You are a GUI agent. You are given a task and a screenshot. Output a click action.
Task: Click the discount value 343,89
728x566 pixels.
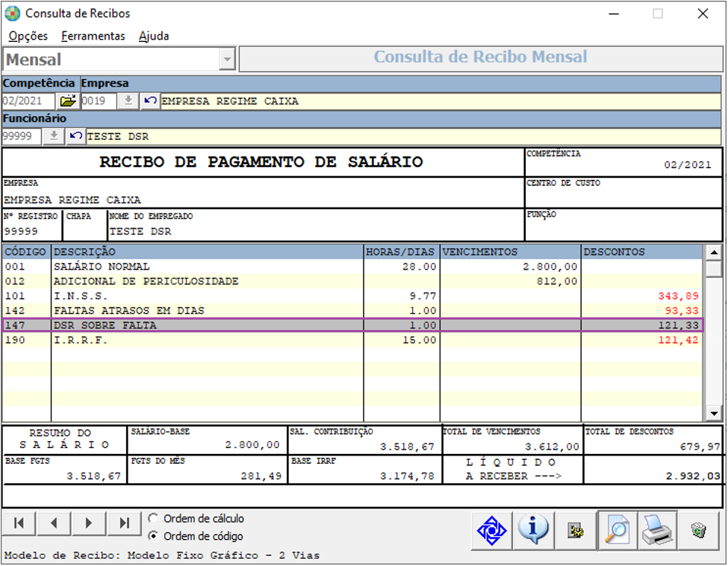point(678,296)
